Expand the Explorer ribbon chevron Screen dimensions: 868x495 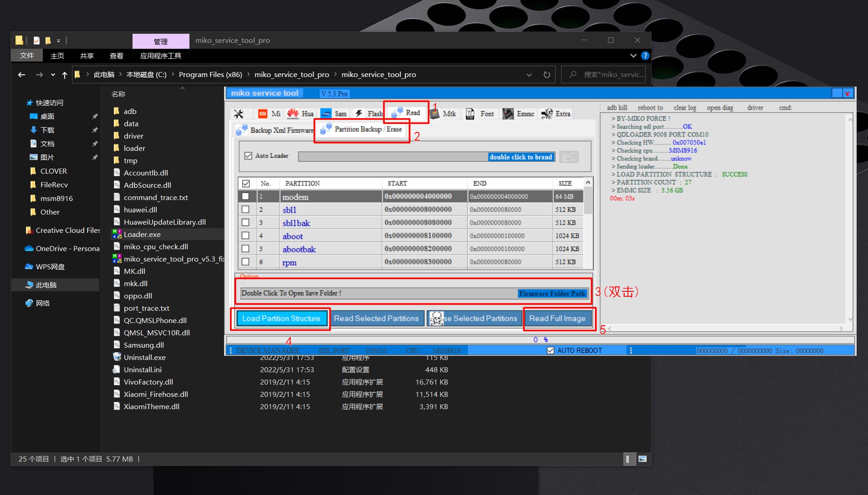pos(633,55)
